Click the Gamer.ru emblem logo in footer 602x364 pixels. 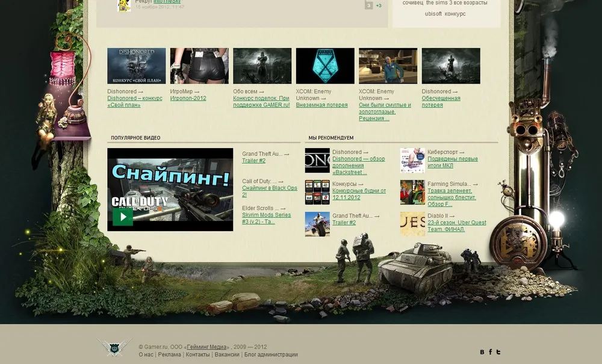click(114, 347)
